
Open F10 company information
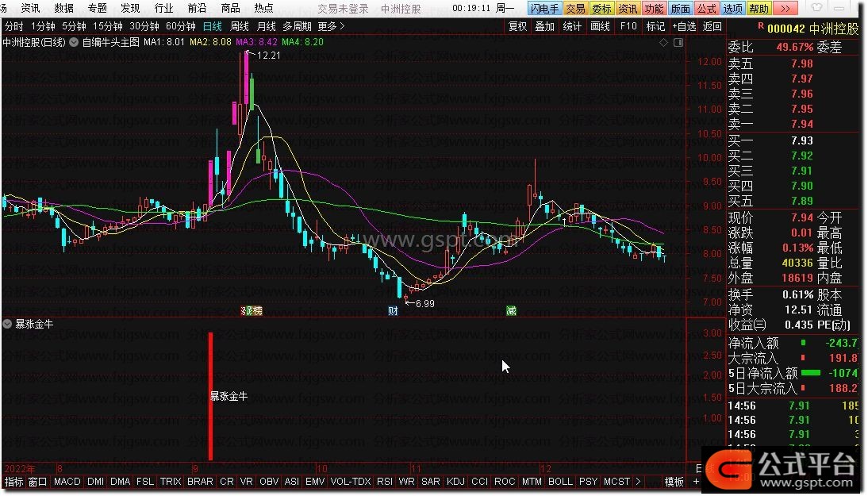coord(628,26)
